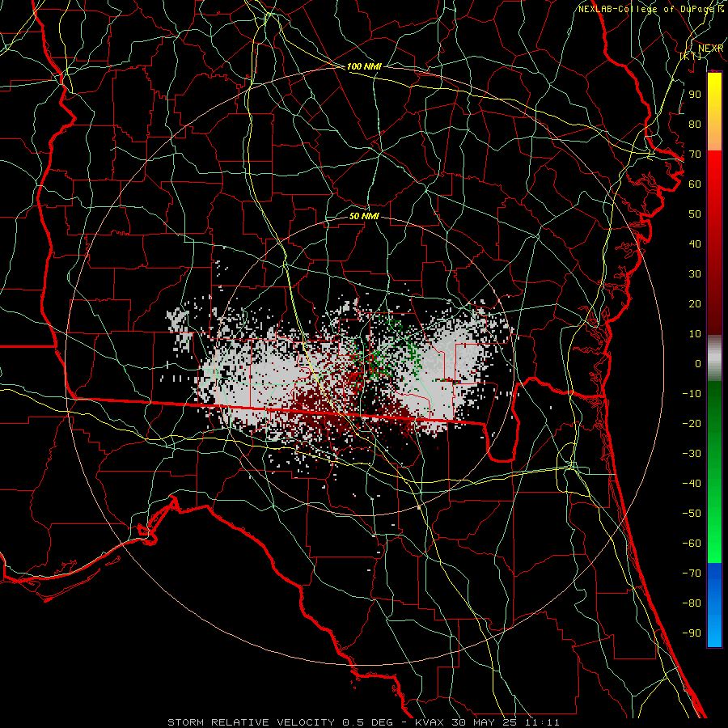
Task: Click the -30 value on the scale
Action: point(692,454)
